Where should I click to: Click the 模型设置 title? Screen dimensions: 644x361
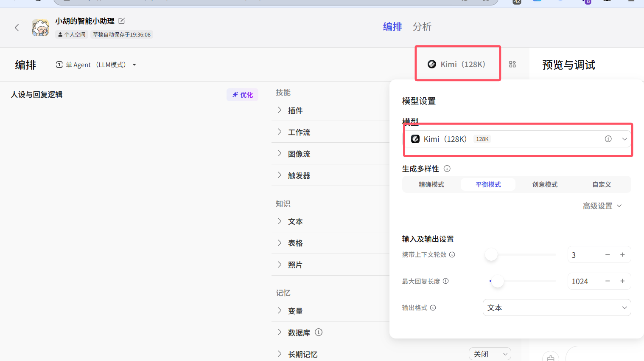[x=419, y=101]
